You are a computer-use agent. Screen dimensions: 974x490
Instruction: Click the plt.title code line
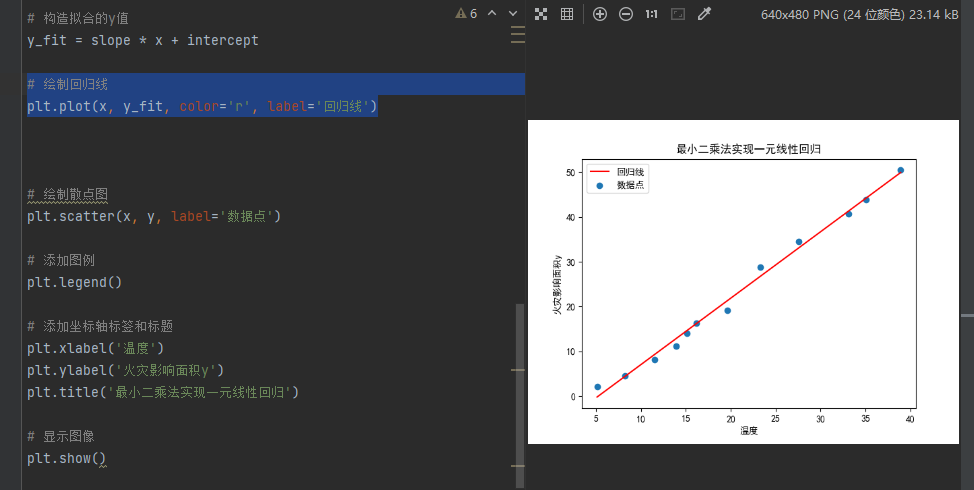tap(162, 392)
